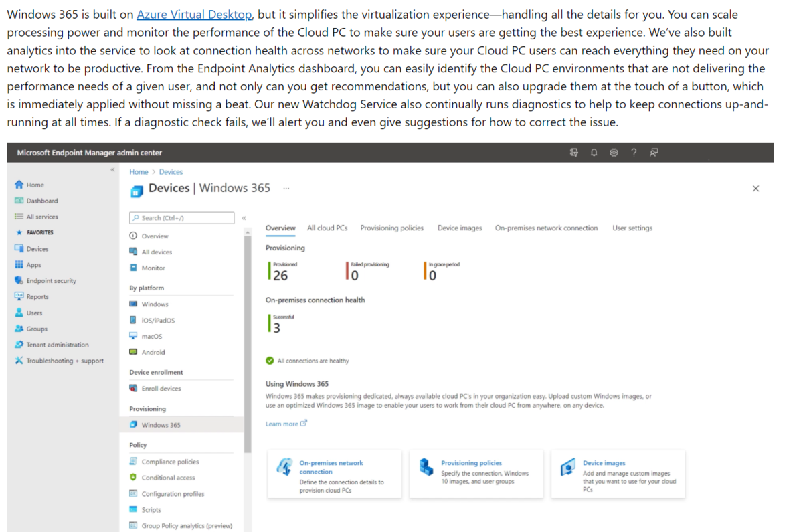Switch to the Overview tab

pyautogui.click(x=280, y=228)
